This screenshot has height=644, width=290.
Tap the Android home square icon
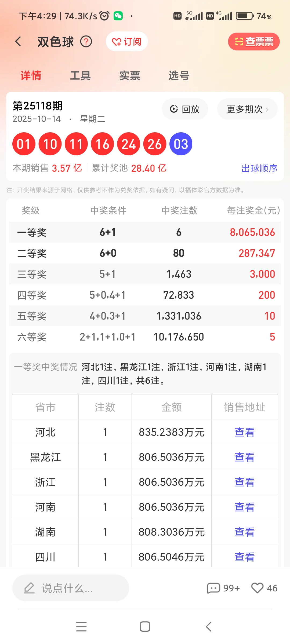(x=145, y=627)
